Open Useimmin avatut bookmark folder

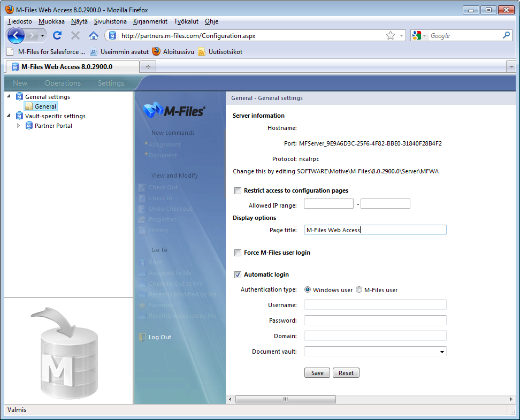[119, 52]
